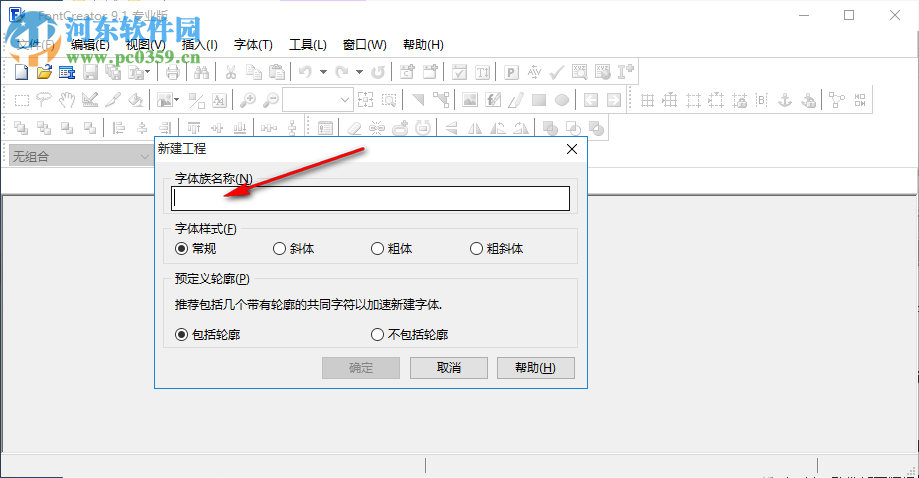Click the 确定 button in dialog

361,368
